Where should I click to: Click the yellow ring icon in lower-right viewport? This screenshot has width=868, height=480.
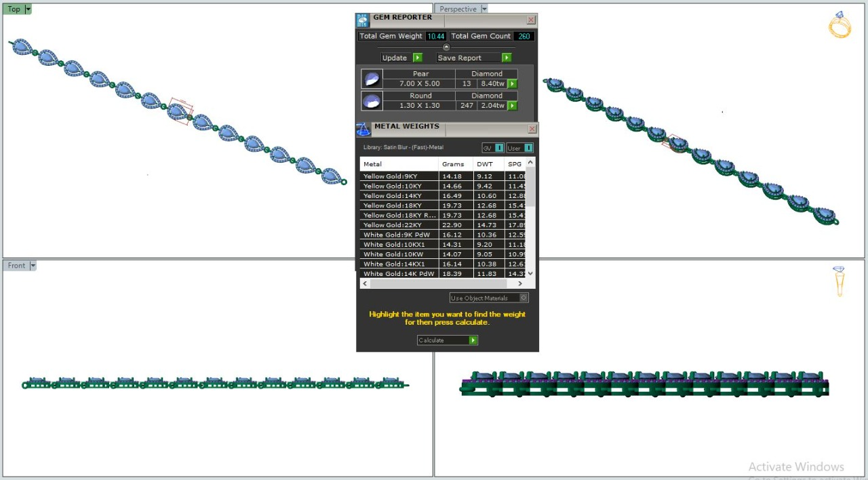[840, 281]
